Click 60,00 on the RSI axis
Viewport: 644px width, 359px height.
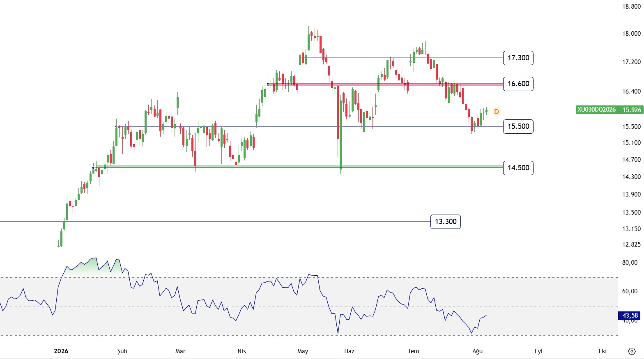click(630, 291)
